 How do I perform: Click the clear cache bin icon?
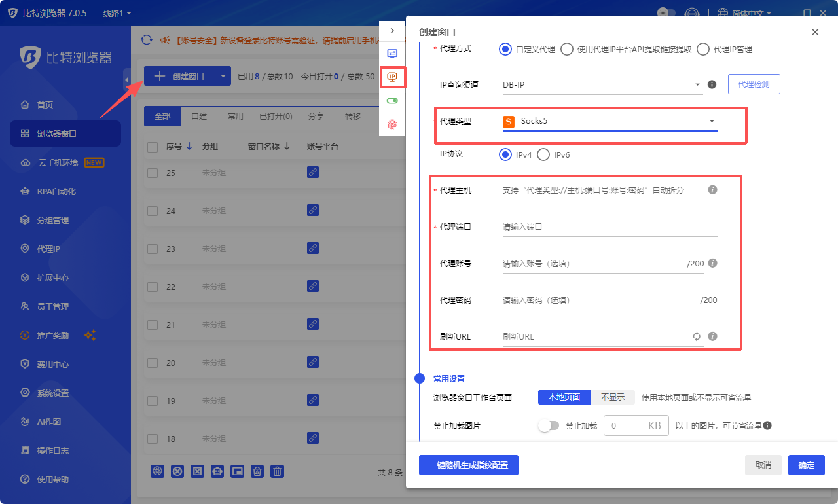[257, 471]
